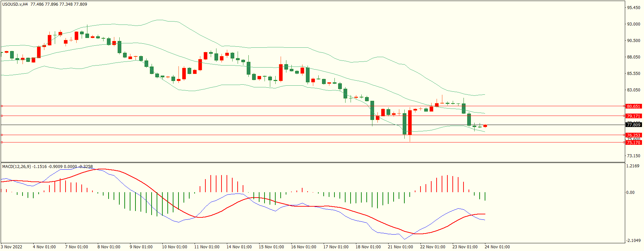
Task: Click the 3 Nov 2022 date label
Action: pos(11,247)
